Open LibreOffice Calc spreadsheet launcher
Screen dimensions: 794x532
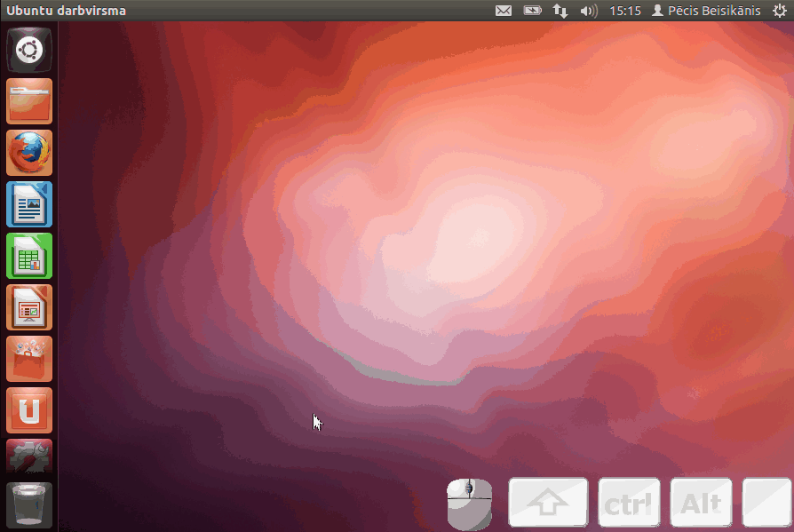(28, 256)
